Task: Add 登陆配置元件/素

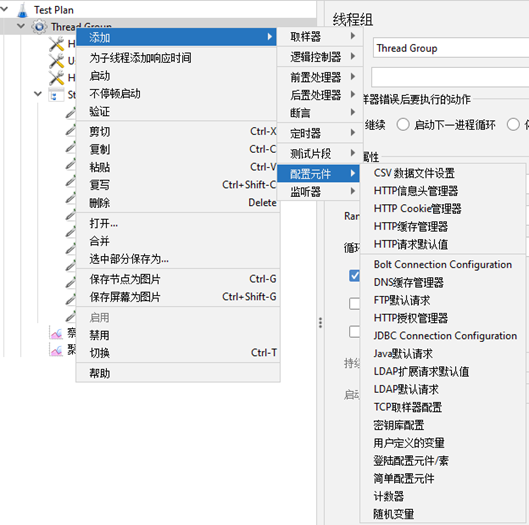Action: (443, 461)
